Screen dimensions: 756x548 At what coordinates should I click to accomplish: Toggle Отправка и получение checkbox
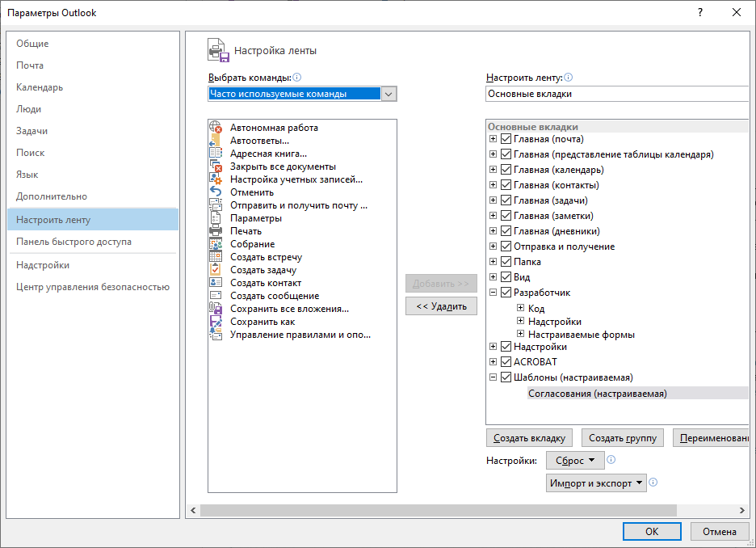tap(506, 246)
